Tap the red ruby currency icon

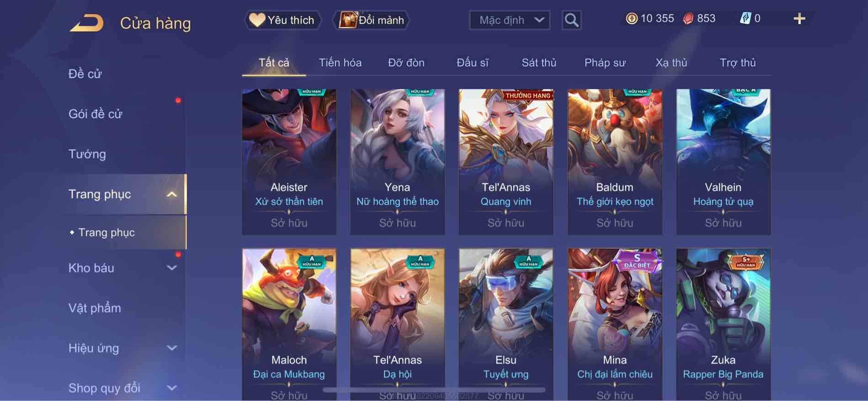pyautogui.click(x=688, y=19)
